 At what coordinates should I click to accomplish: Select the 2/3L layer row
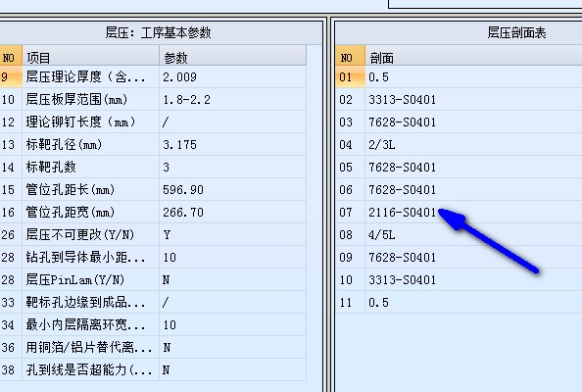pos(459,144)
